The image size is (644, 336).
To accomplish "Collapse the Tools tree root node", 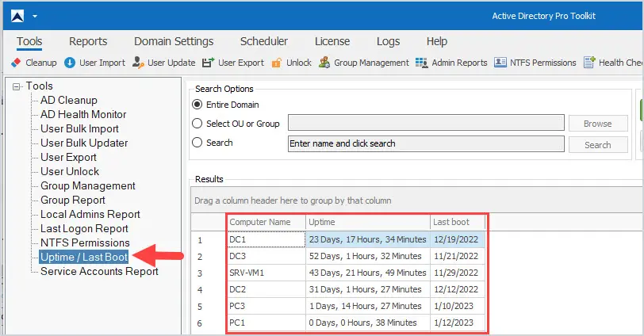I will (16, 86).
